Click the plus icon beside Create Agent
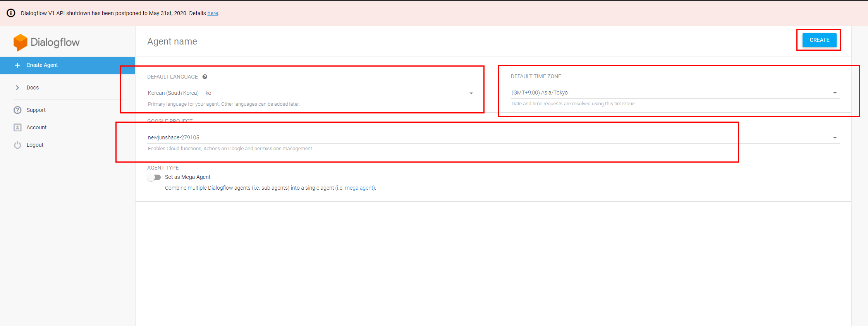Image resolution: width=868 pixels, height=326 pixels. point(17,65)
